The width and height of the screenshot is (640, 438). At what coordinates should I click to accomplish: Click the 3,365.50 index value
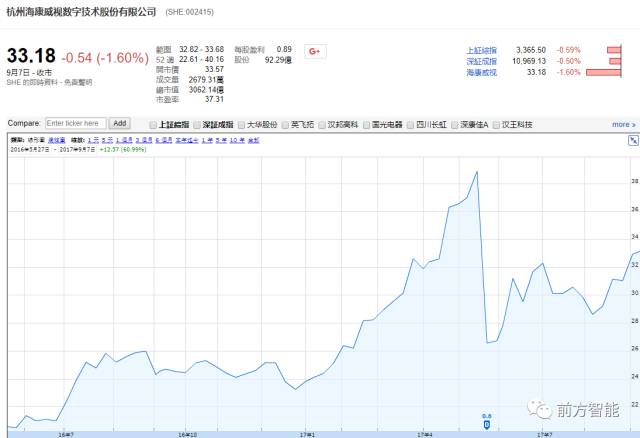(531, 50)
